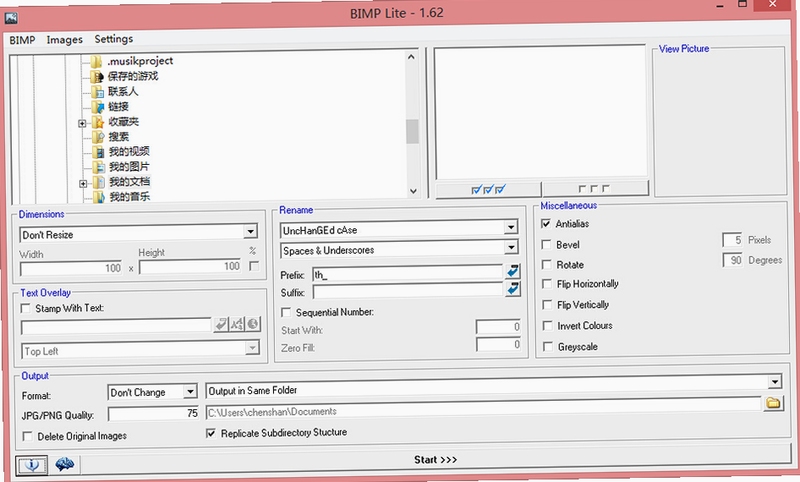Click the Start With number field
This screenshot has height=482, width=800.
(498, 326)
